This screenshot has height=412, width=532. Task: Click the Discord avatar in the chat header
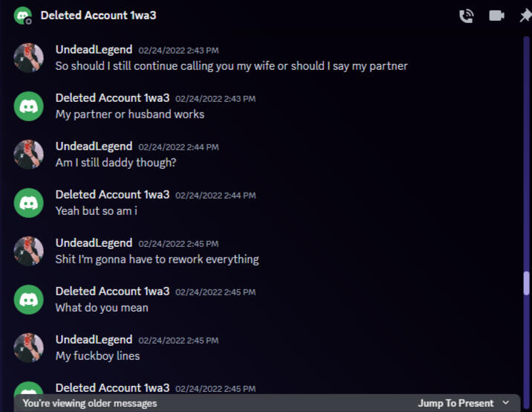[23, 16]
